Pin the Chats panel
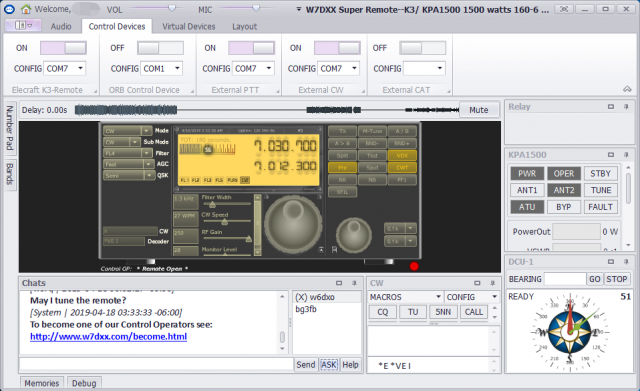This screenshot has width=640, height=391. tap(354, 283)
